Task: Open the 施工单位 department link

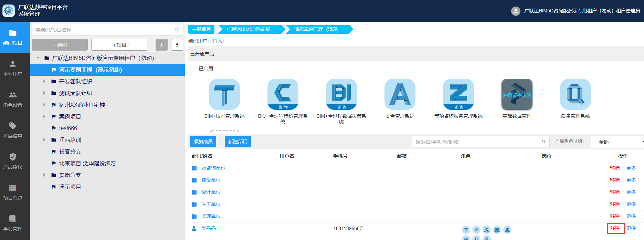Action: 211,204
